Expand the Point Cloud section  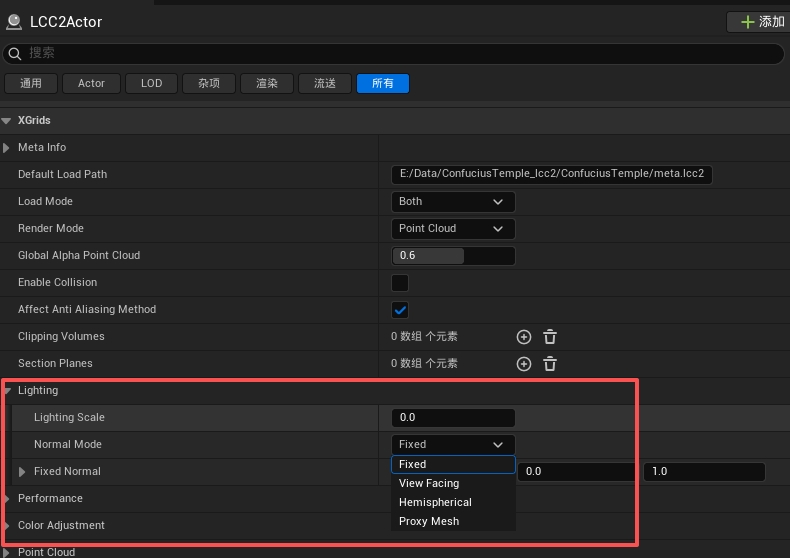coord(7,552)
